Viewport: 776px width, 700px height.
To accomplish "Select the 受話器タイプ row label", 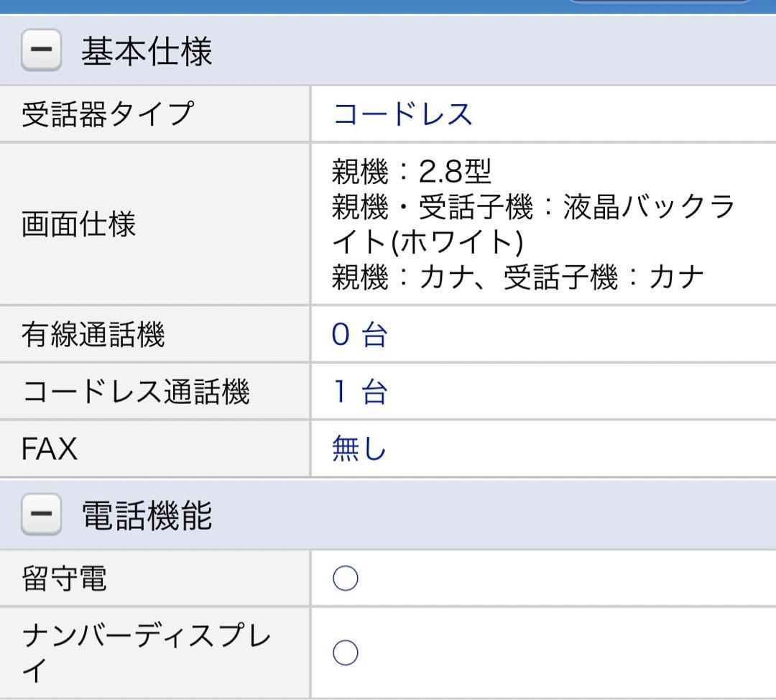I will 107,114.
